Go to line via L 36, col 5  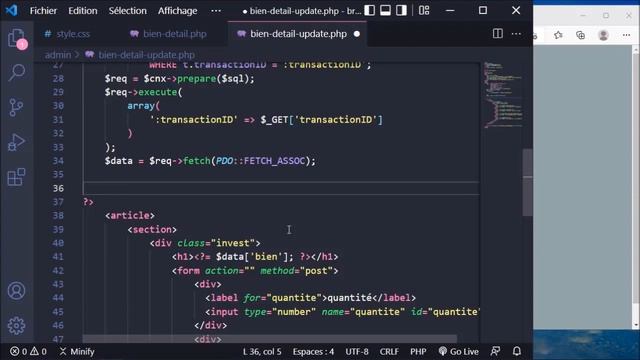(262, 351)
